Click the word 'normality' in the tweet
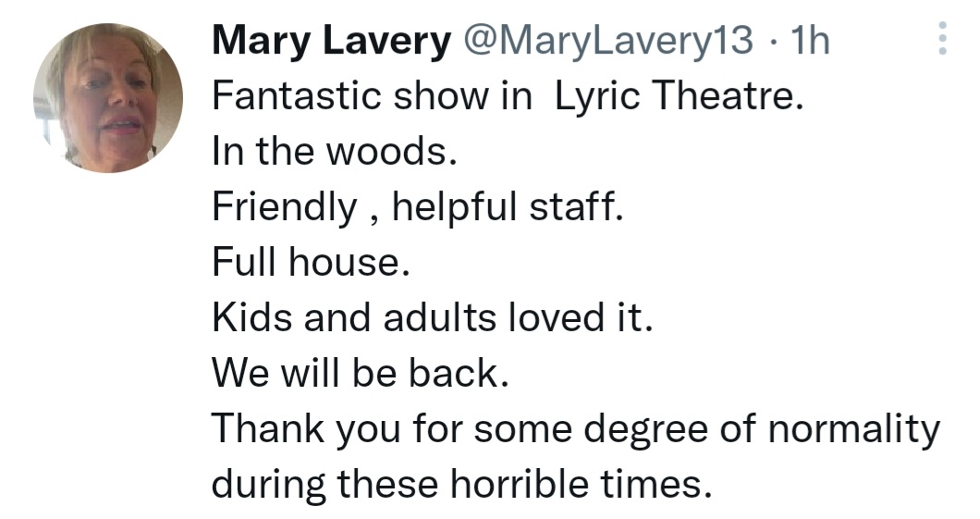The height and width of the screenshot is (519, 980). pyautogui.click(x=853, y=428)
